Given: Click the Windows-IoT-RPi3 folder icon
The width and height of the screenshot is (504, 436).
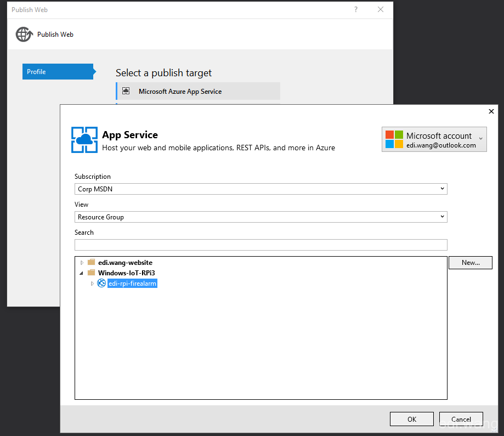Looking at the screenshot, I should 92,273.
